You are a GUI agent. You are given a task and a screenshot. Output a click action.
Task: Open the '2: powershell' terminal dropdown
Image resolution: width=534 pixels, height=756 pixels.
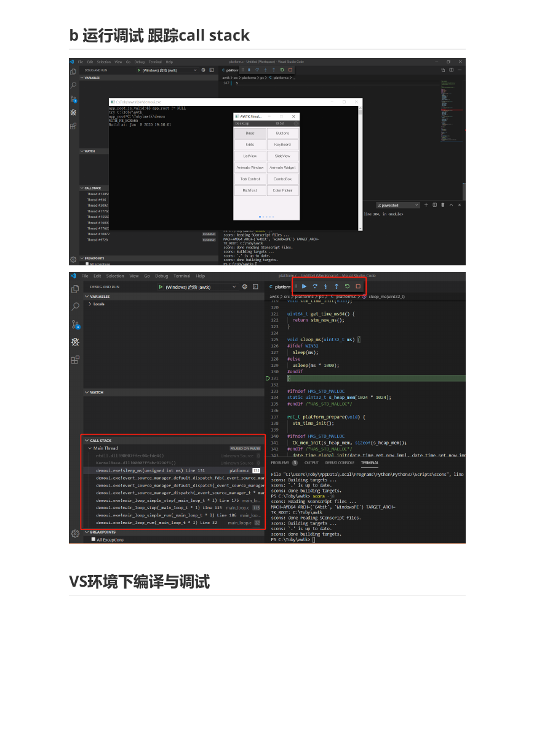[x=398, y=205]
